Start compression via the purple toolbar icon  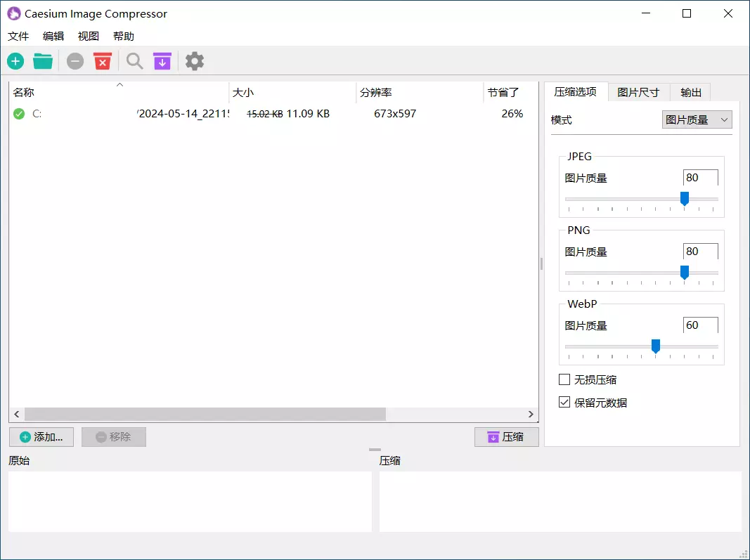[162, 61]
